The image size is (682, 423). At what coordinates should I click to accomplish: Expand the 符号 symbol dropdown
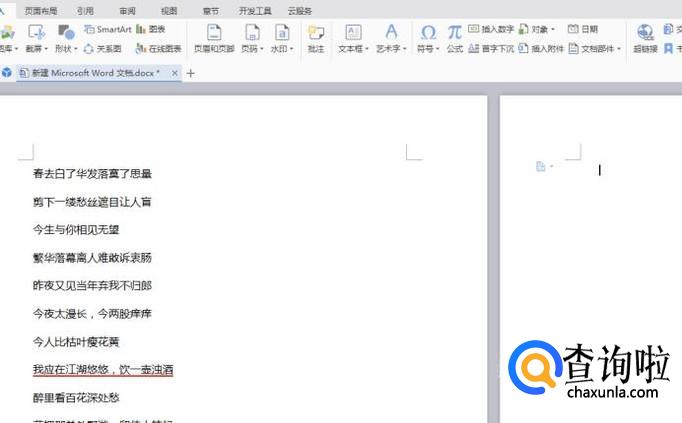tap(428, 48)
